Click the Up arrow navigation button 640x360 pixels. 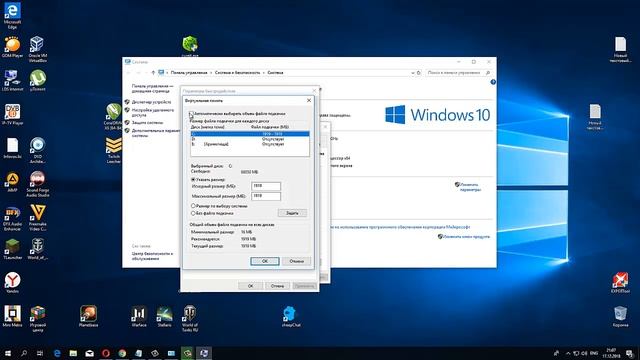[x=153, y=73]
